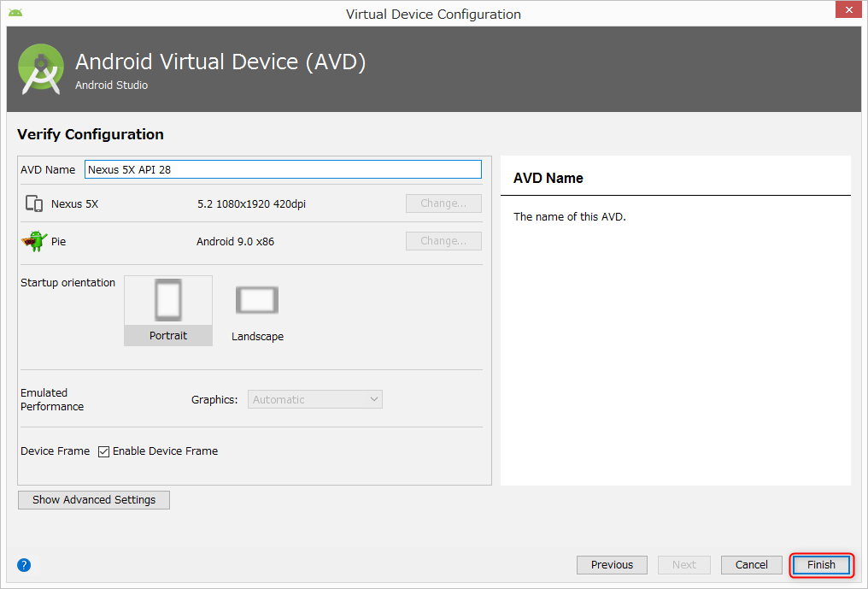This screenshot has height=589, width=868.
Task: Click 'The name of this AVD.' description
Action: point(570,216)
